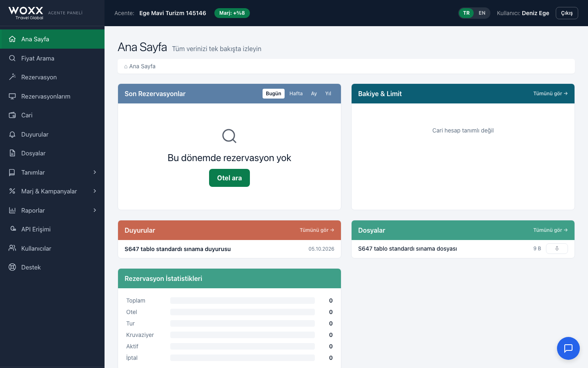The width and height of the screenshot is (588, 368).
Task: Open Tümünü gör in Duyurular panel
Action: [x=317, y=230]
